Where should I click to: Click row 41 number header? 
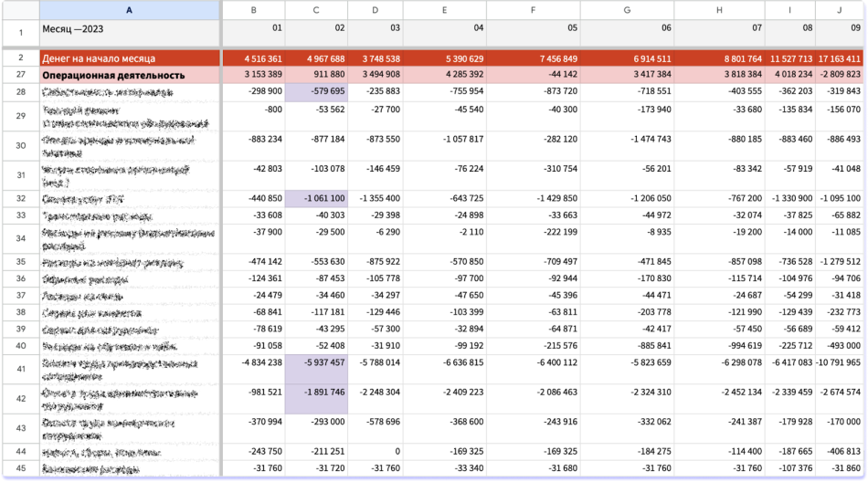click(20, 368)
